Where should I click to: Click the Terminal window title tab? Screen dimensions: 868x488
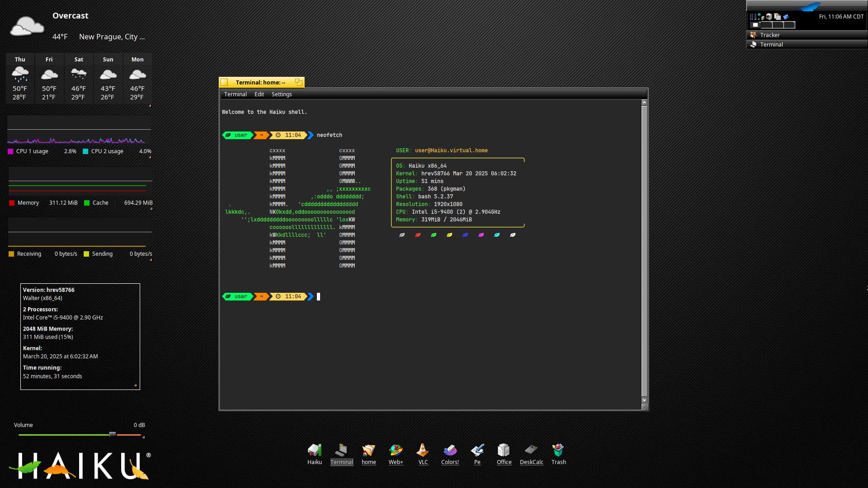[261, 82]
